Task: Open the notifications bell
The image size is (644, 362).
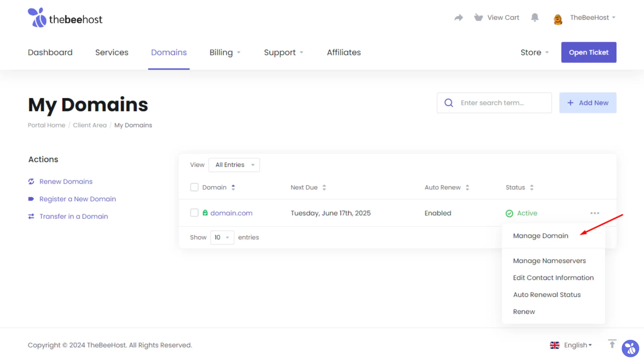Action: pyautogui.click(x=535, y=17)
